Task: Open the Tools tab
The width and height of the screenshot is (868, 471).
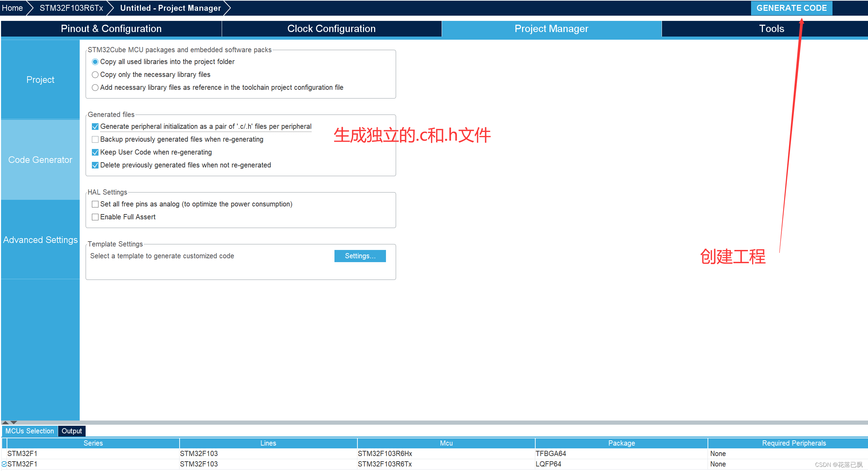Action: (771, 29)
